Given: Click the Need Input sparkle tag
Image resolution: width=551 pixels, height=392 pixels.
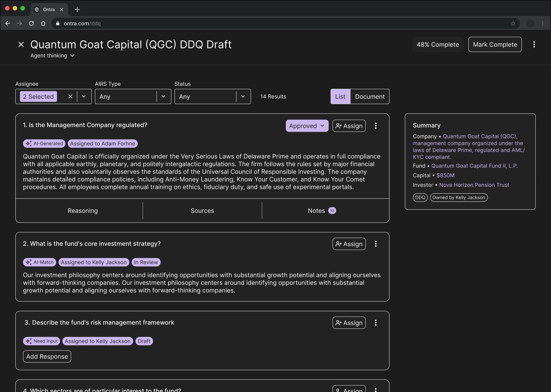Looking at the screenshot, I should pyautogui.click(x=41, y=341).
